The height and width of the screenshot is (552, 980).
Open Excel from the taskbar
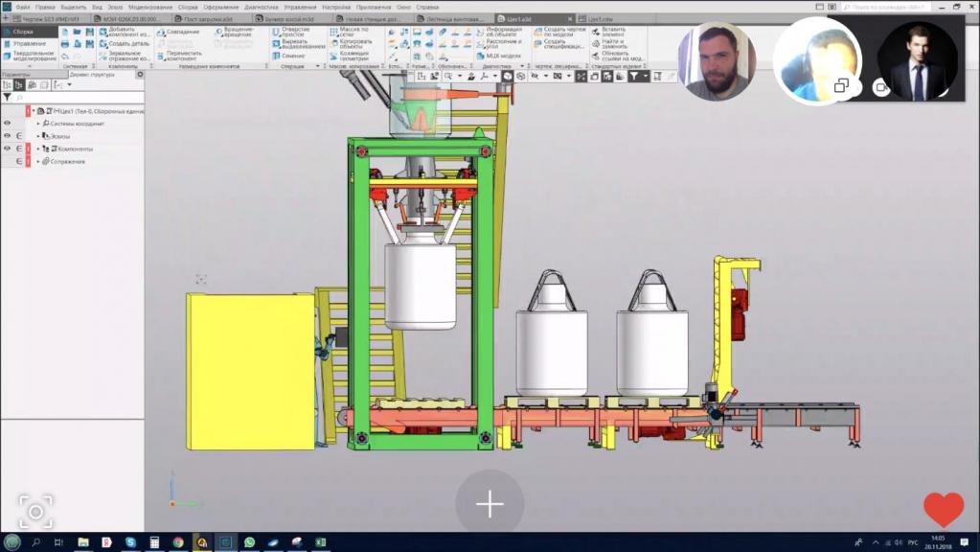pyautogui.click(x=321, y=542)
